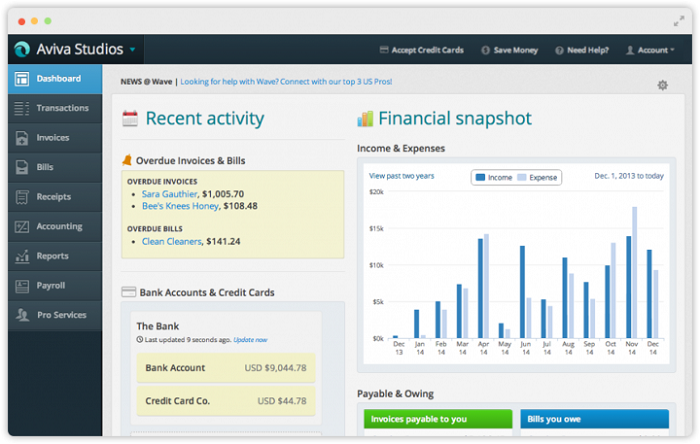Screen dimensions: 700x444
Task: Click the Need Help? top bar item
Action: (583, 50)
